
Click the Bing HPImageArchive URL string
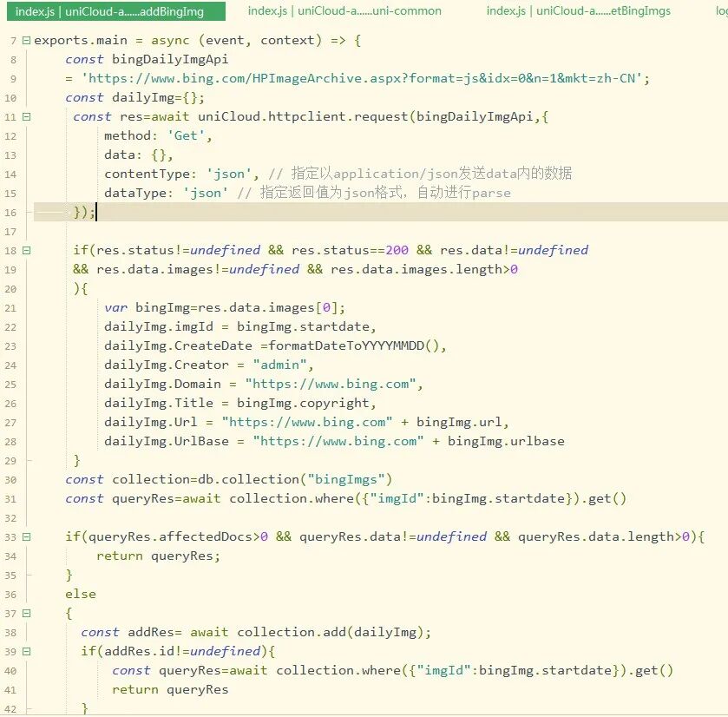tap(362, 78)
